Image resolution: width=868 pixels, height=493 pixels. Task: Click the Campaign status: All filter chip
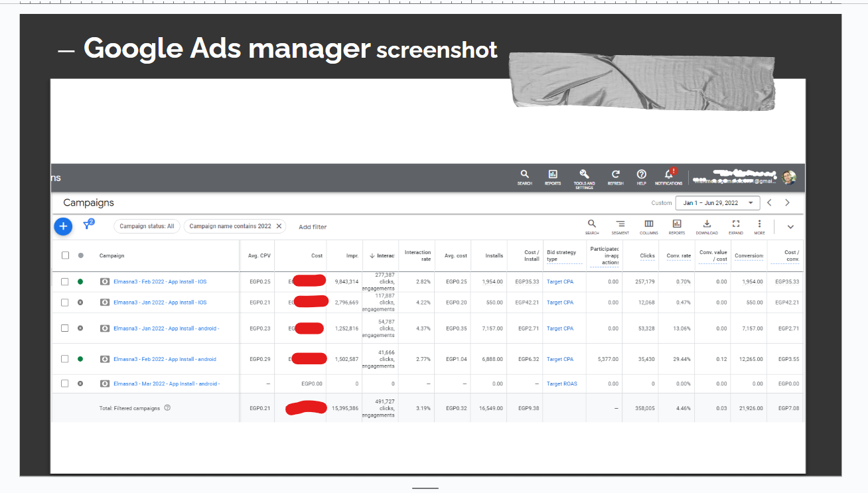point(147,226)
